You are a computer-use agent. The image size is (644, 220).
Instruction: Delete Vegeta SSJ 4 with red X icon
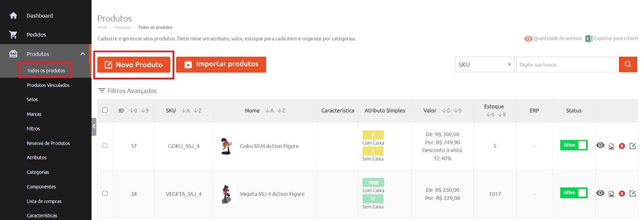click(622, 194)
